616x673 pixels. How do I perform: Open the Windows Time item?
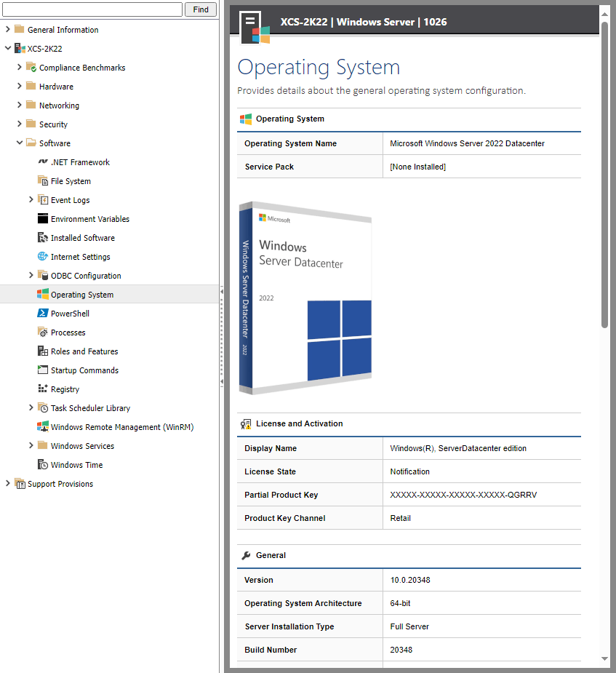pyautogui.click(x=77, y=464)
